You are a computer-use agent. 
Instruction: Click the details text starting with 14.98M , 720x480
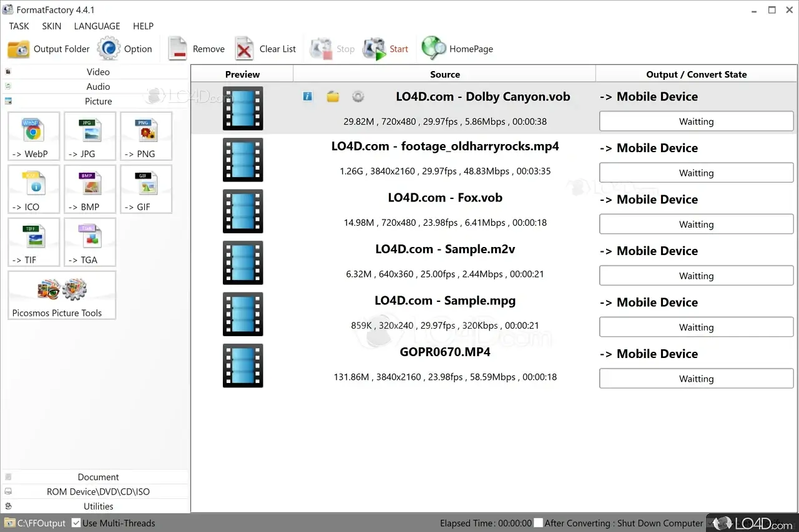pos(445,223)
